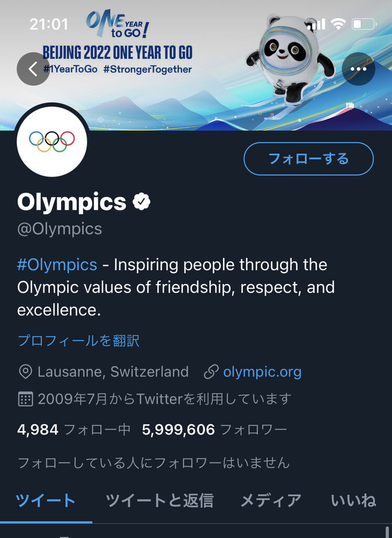Image resolution: width=392 pixels, height=538 pixels.
Task: Tap the location pin icon
Action: tap(25, 372)
